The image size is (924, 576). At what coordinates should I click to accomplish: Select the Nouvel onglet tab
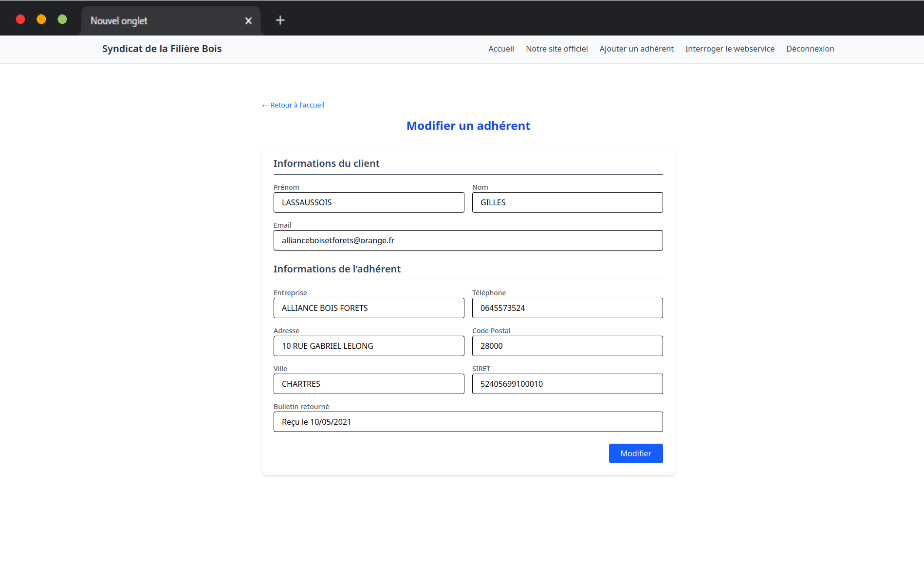point(161,20)
